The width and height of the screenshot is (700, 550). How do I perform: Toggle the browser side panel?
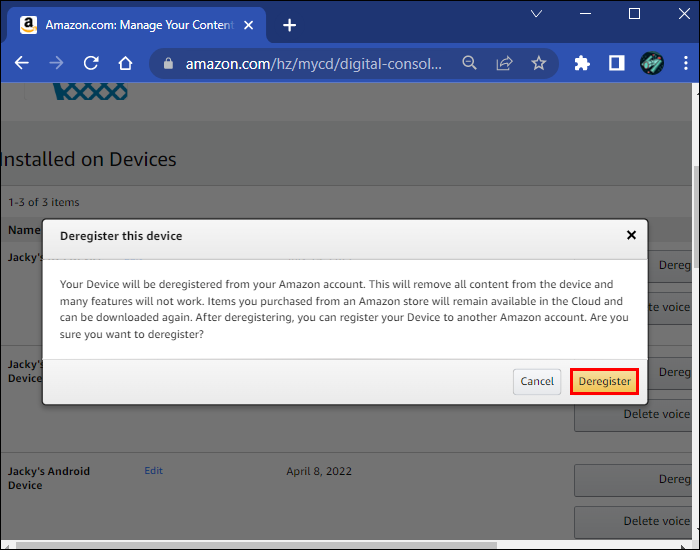[616, 63]
